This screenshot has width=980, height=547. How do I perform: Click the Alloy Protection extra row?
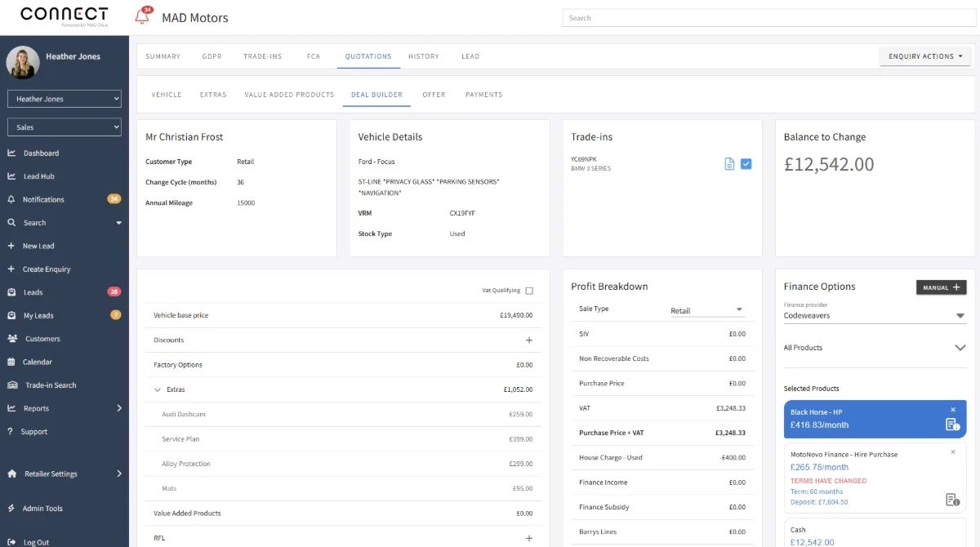(x=343, y=464)
